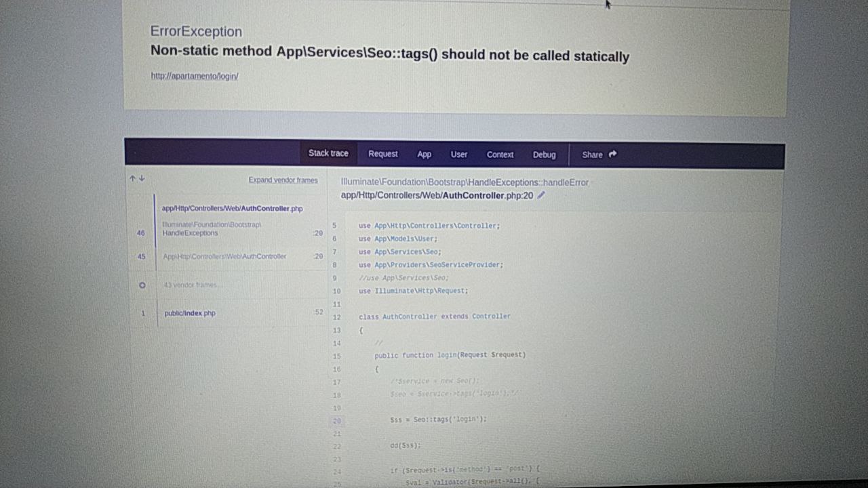Image resolution: width=868 pixels, height=488 pixels.
Task: Open the Request tab
Action: 383,154
